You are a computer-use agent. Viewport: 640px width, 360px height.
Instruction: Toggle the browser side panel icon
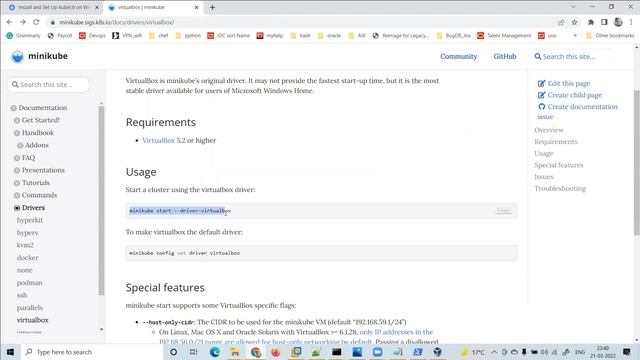pos(604,22)
